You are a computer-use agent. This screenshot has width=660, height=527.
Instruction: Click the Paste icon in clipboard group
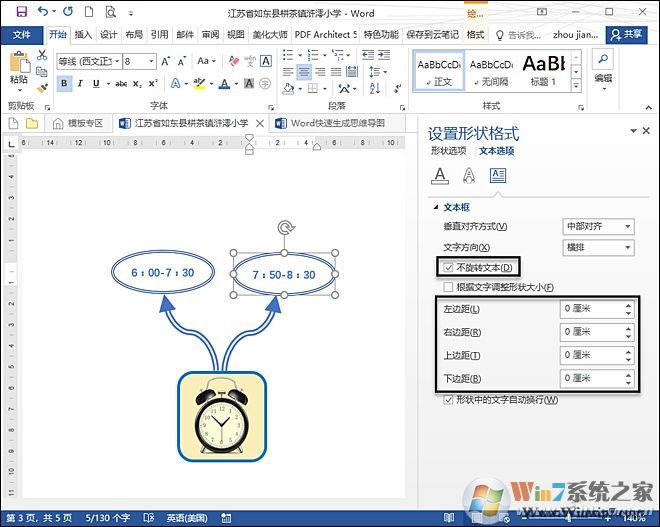[18, 70]
